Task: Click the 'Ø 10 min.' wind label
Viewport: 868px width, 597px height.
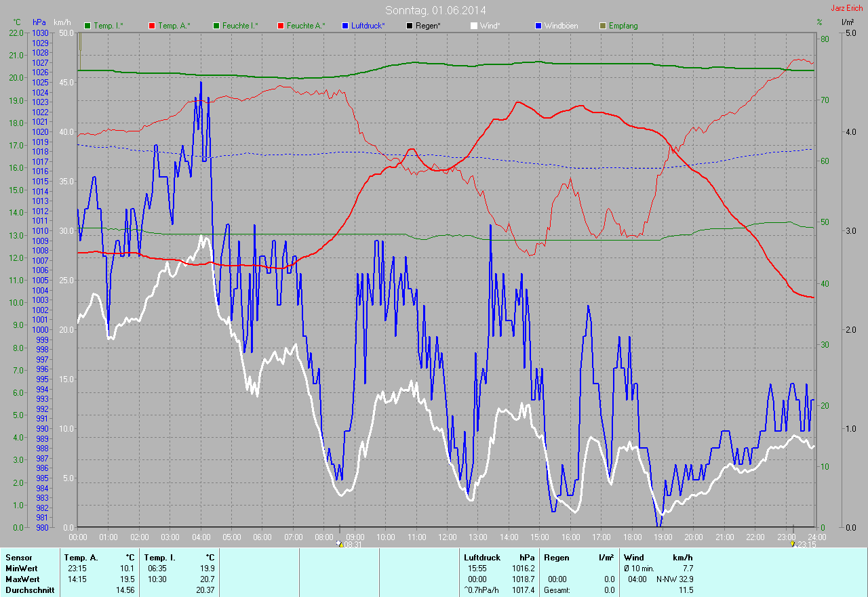Action: click(x=639, y=569)
